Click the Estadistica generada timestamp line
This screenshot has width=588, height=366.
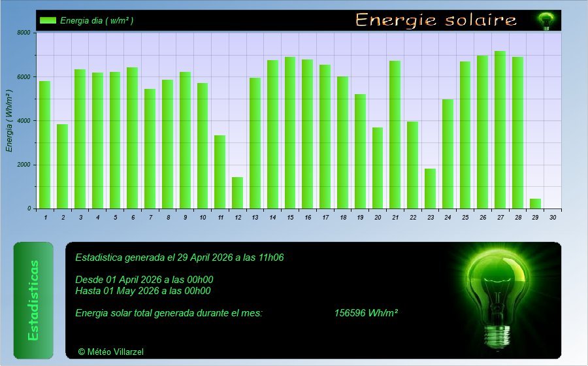179,258
